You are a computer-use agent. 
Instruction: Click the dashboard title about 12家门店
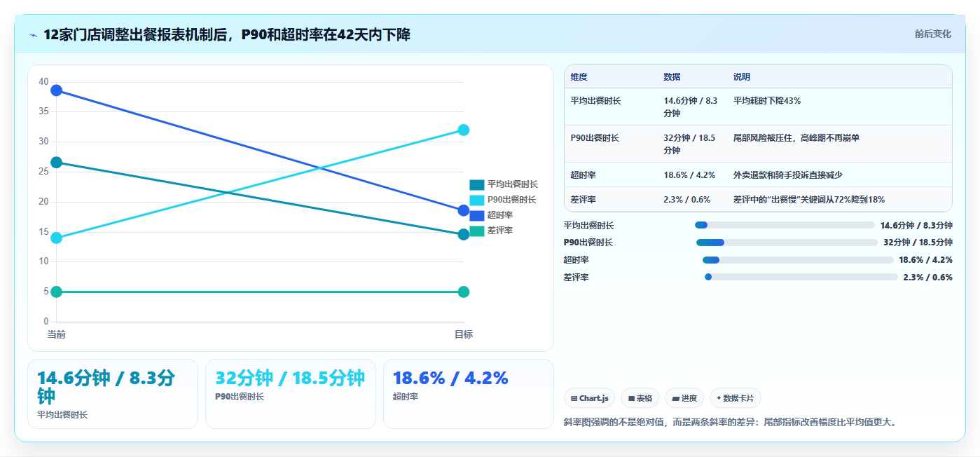tap(227, 34)
